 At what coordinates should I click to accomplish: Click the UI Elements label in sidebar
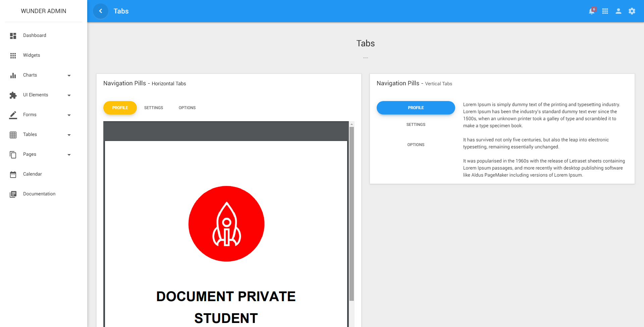pos(36,95)
